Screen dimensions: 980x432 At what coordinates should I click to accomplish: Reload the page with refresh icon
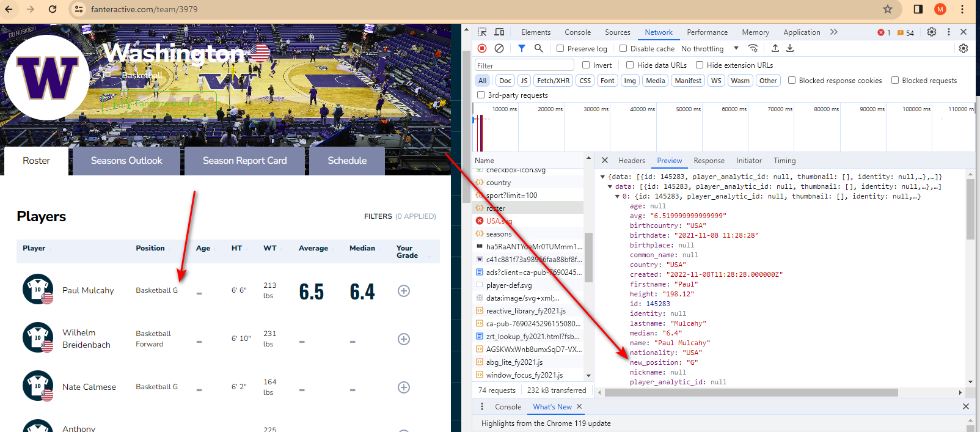(x=53, y=9)
